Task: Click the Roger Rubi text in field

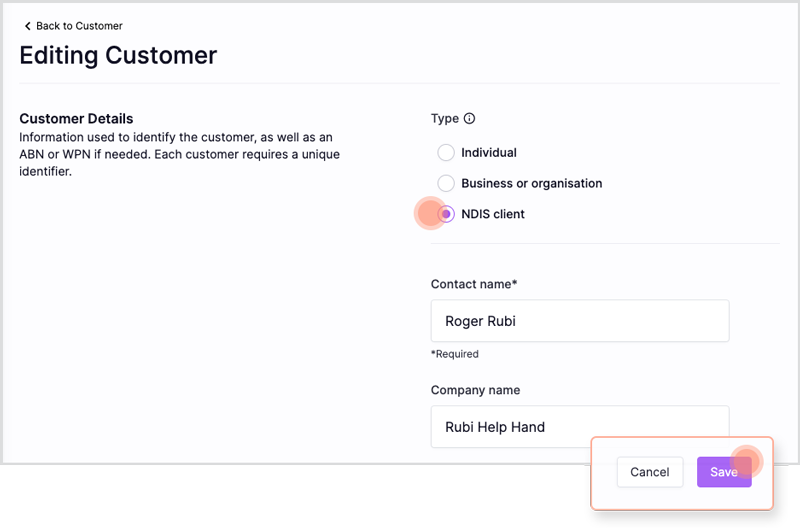Action: (480, 321)
